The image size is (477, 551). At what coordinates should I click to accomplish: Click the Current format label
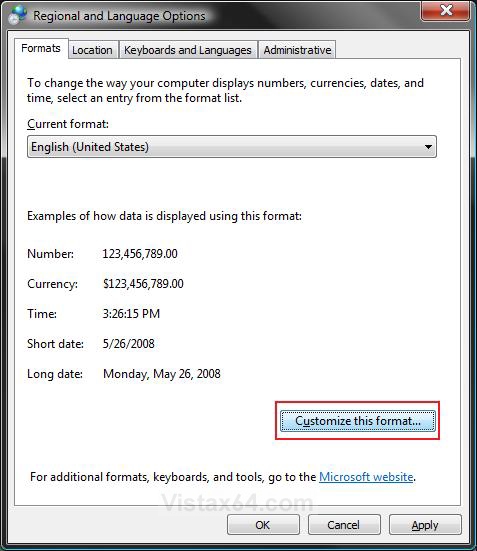(68, 124)
